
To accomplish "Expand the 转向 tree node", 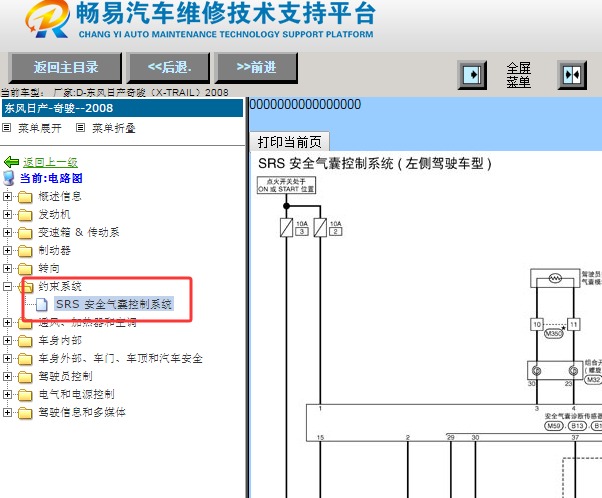I will [x=7, y=268].
